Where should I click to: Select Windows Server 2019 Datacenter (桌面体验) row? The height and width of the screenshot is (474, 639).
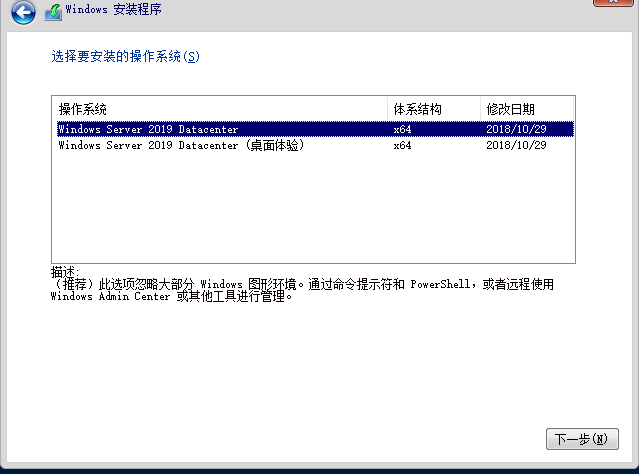315,145
